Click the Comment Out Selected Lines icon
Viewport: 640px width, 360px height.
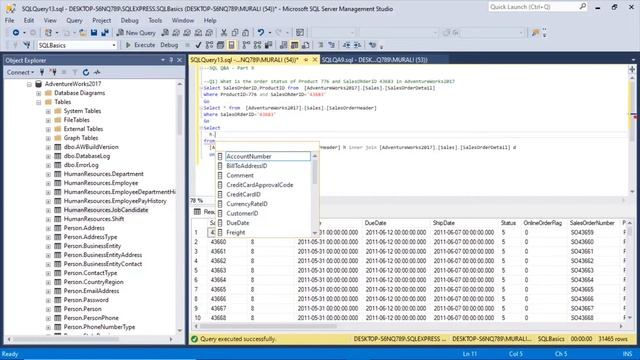(320, 45)
